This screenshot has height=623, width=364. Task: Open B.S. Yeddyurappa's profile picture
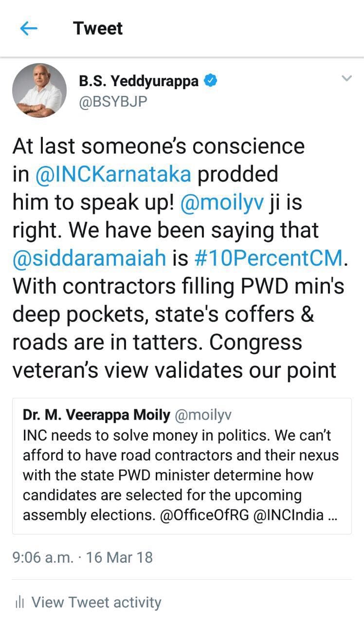coord(39,91)
